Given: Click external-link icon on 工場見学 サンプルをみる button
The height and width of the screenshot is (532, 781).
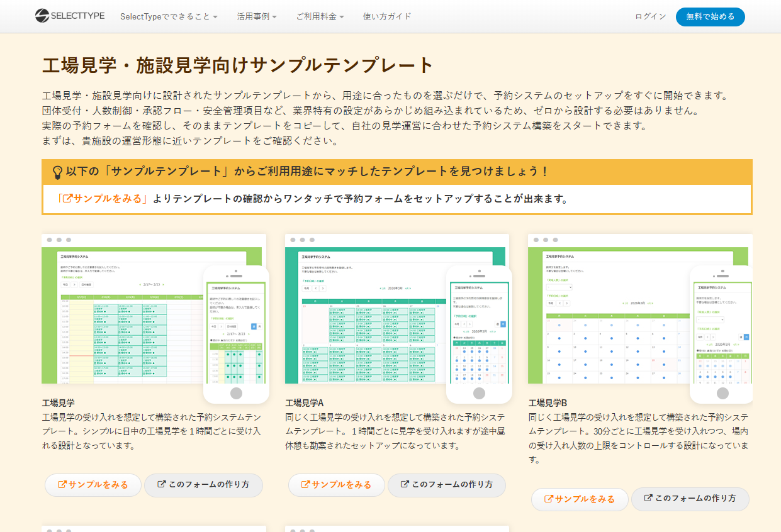Looking at the screenshot, I should tap(62, 485).
